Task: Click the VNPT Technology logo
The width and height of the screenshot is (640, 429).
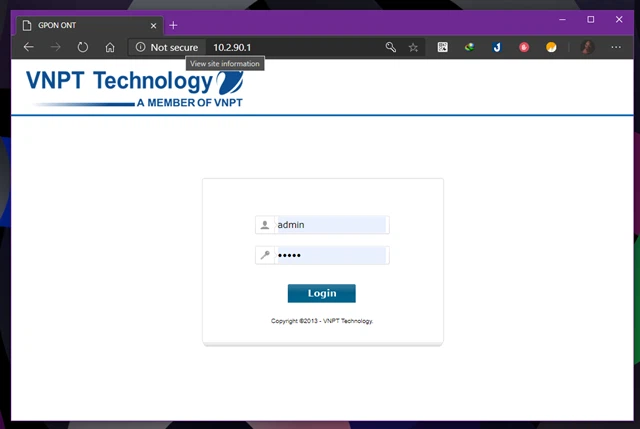Action: (x=135, y=88)
